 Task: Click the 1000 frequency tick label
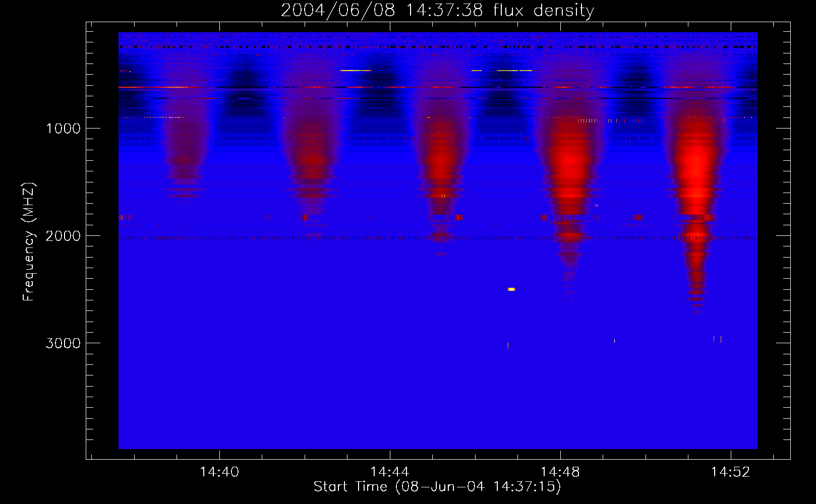[x=63, y=129]
